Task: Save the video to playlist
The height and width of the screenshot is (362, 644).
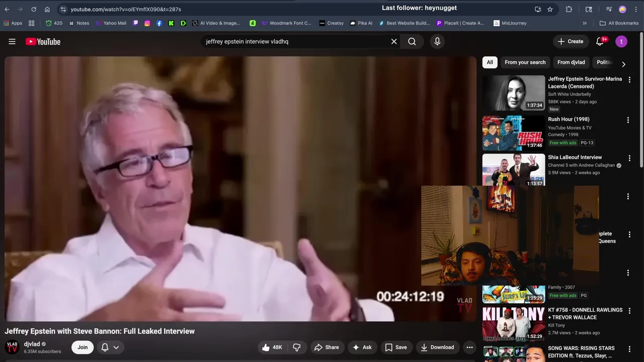Action: [396, 347]
